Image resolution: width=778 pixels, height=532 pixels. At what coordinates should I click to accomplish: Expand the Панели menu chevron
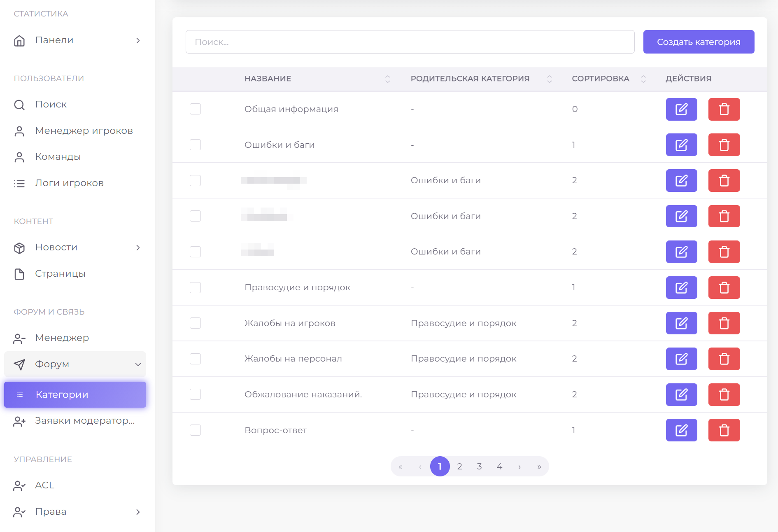click(x=138, y=40)
